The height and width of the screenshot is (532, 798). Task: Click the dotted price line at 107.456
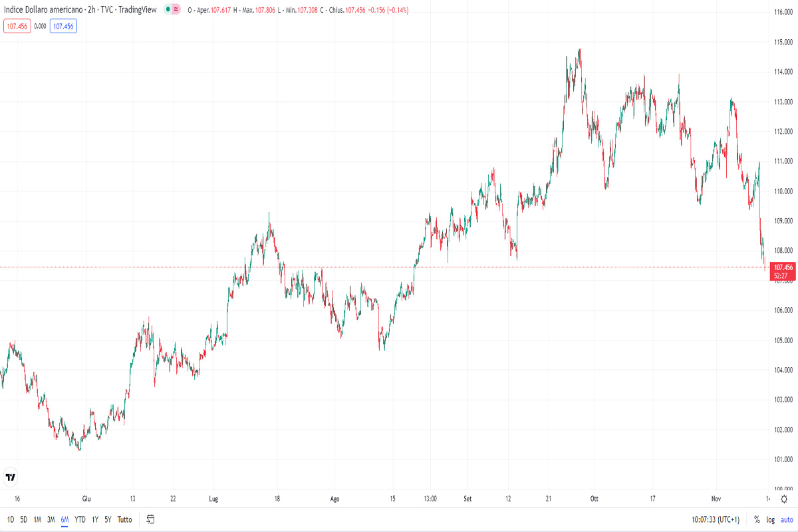click(x=399, y=266)
